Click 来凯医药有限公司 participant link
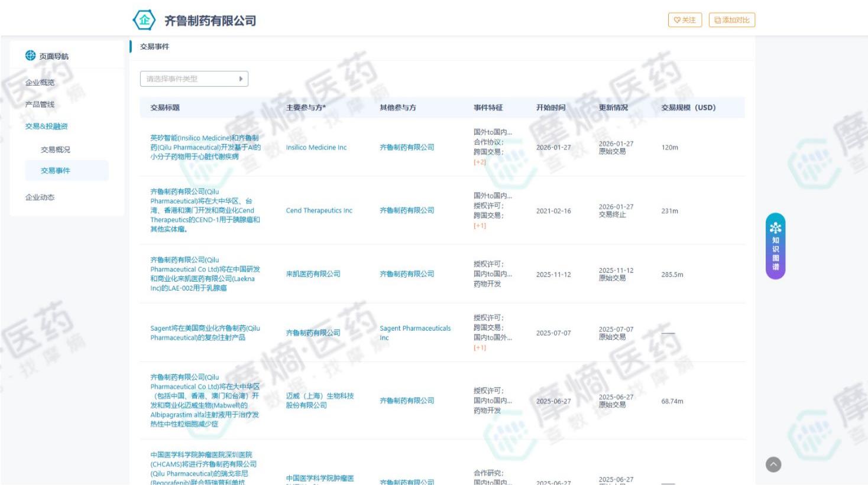This screenshot has width=868, height=485. click(x=313, y=274)
